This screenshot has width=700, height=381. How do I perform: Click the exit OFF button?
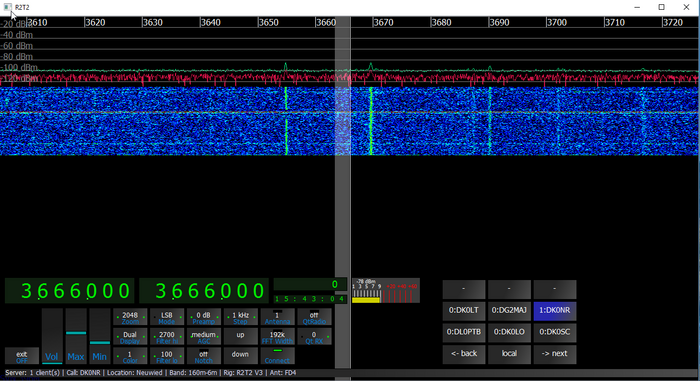[22, 356]
